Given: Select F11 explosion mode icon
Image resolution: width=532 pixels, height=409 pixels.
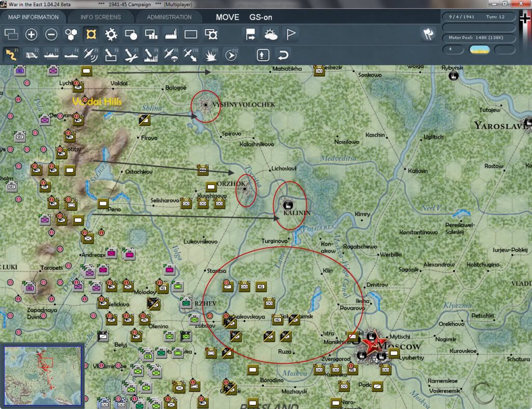Looking at the screenshot, I should click(211, 55).
